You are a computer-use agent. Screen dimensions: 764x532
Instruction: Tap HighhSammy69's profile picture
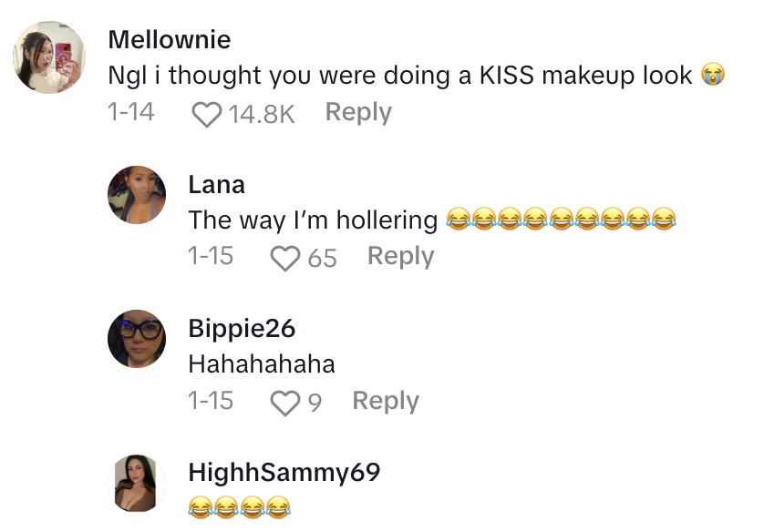pyautogui.click(x=137, y=482)
